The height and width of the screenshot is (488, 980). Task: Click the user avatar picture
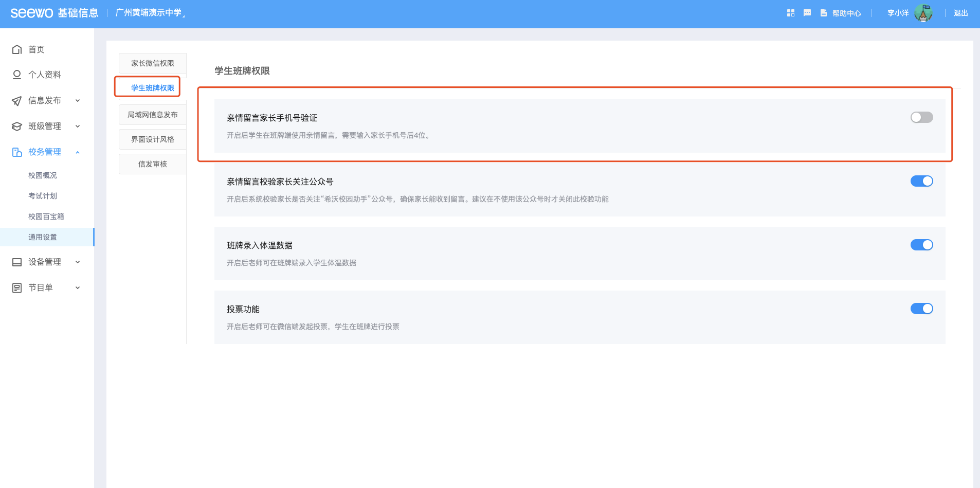(x=923, y=13)
